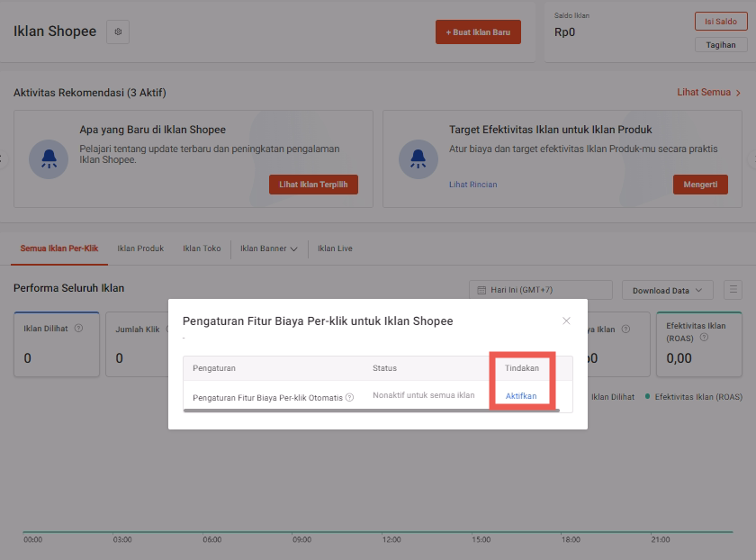Switch to Semua Iklan Per-Klik tab
Viewport: 756px width, 560px height.
[x=59, y=248]
